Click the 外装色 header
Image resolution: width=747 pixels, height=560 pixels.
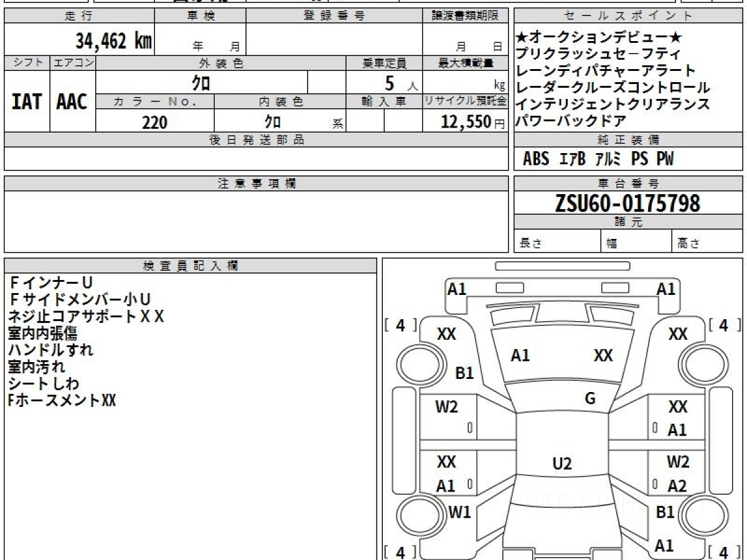[x=221, y=63]
